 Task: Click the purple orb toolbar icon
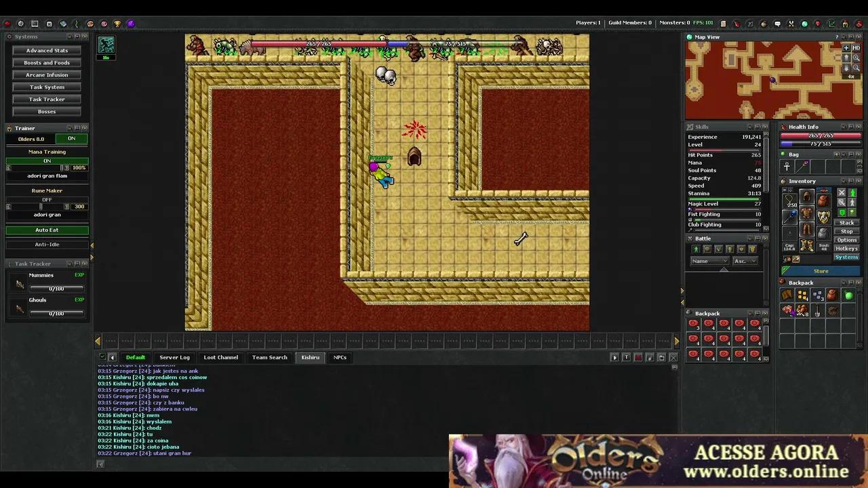pos(131,24)
